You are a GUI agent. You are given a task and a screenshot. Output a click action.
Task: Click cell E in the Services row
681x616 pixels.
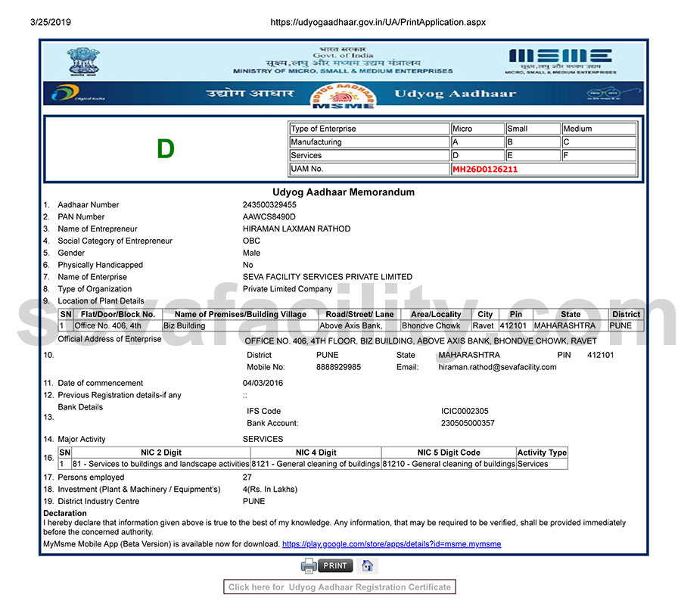[x=533, y=155]
